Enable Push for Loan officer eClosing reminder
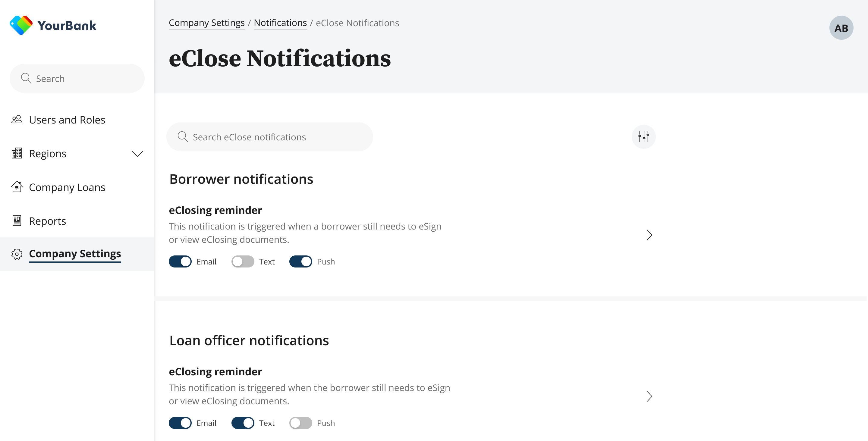 point(300,423)
